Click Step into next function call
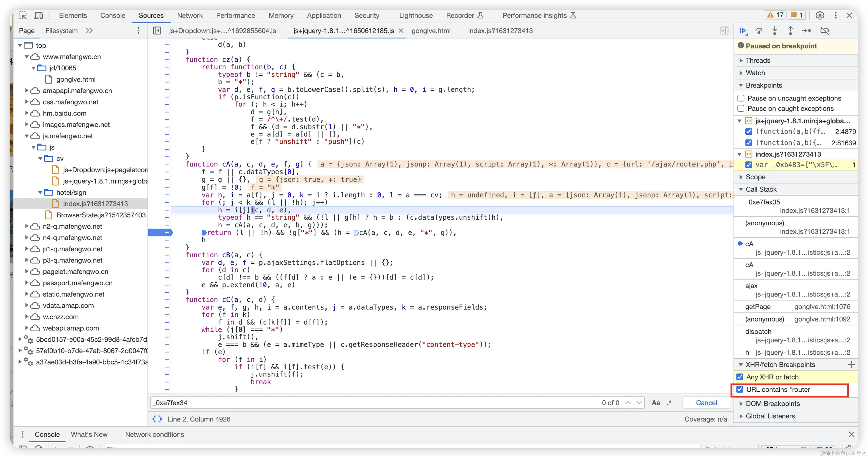The height and width of the screenshot is (458, 868). (775, 31)
